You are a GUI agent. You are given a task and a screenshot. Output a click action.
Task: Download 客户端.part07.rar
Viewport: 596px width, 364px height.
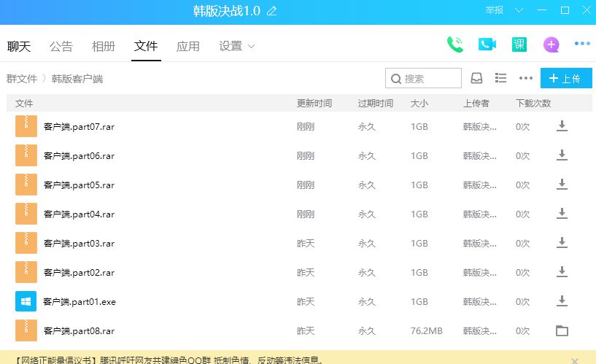coord(562,126)
